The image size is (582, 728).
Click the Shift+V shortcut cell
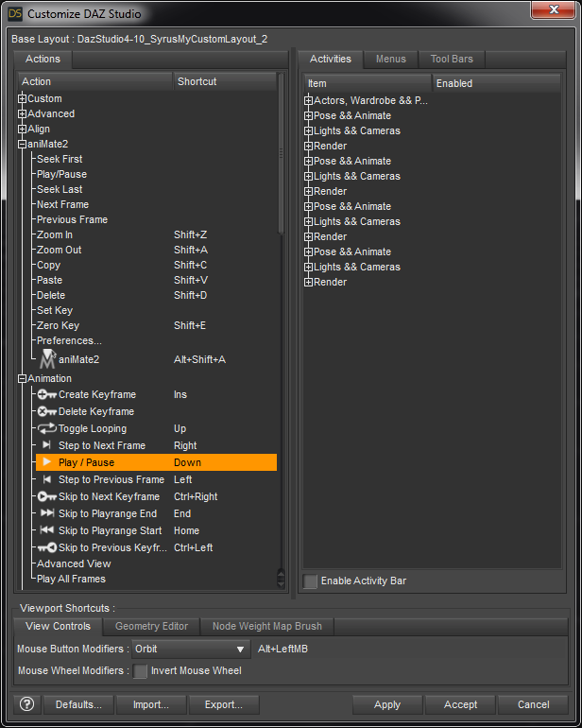pyautogui.click(x=190, y=280)
